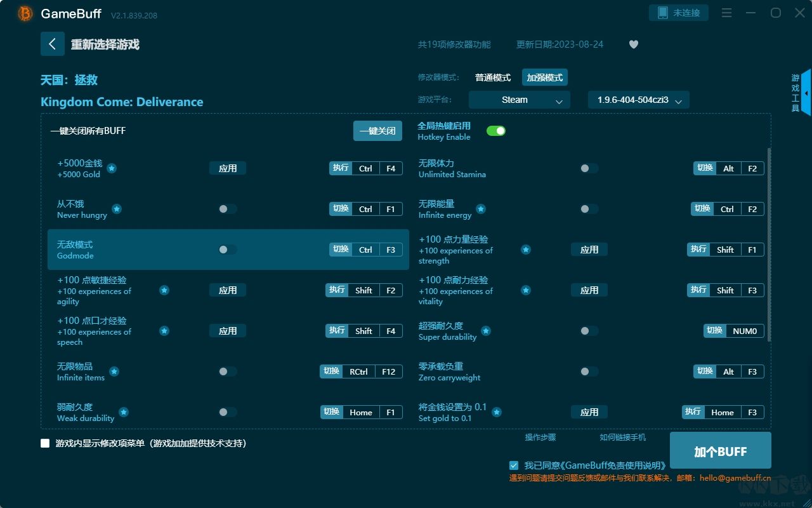Screen dimensions: 812x508
Task: Click the GameBuff logo icon
Action: click(25, 13)
